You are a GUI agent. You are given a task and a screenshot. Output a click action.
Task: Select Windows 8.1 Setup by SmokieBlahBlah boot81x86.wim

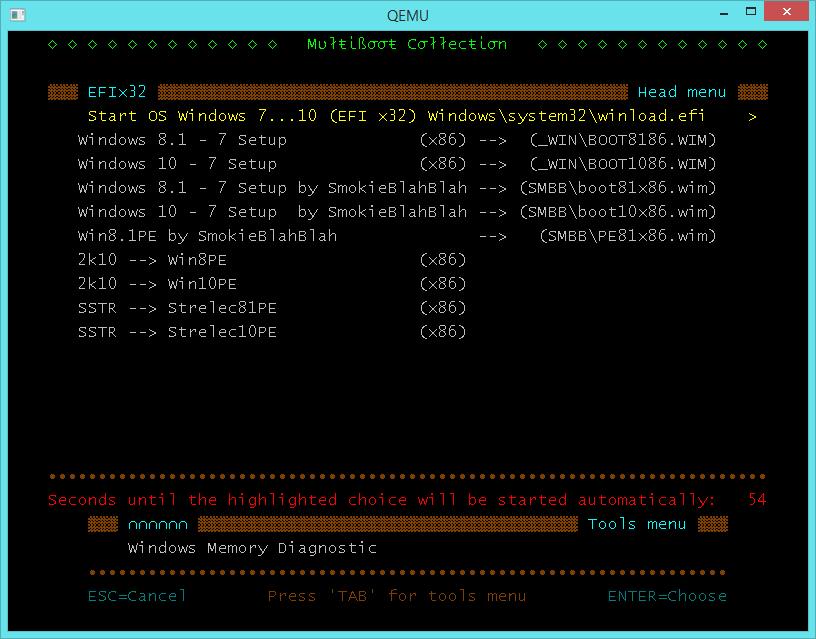(397, 188)
